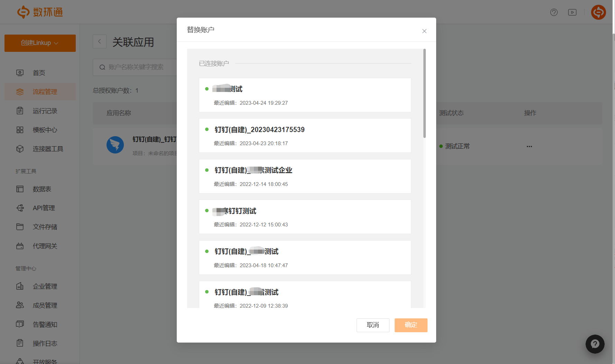Open the floating help chat button
Image resolution: width=615 pixels, height=364 pixels.
tap(595, 344)
